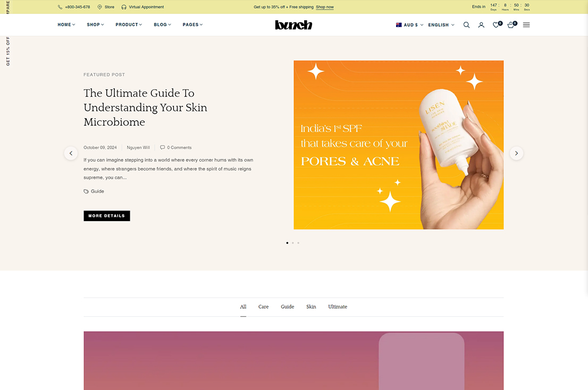
Task: Expand the AUD $ currency dropdown
Action: click(x=409, y=25)
